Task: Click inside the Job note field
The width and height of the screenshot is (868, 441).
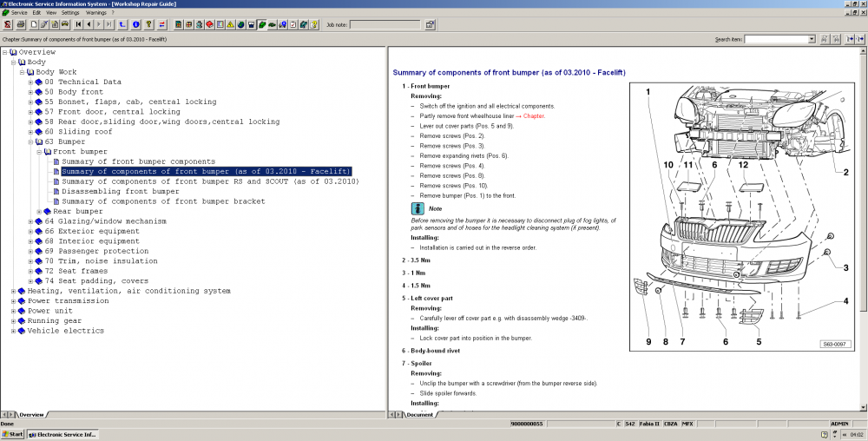Action: pyautogui.click(x=385, y=24)
